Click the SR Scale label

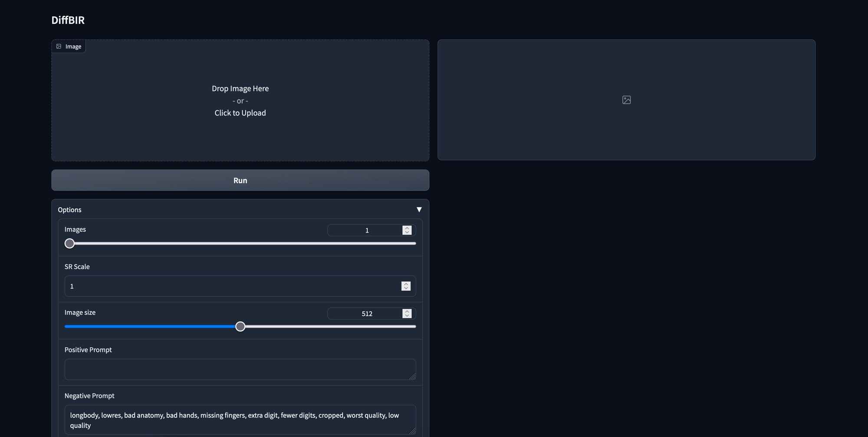(x=77, y=266)
